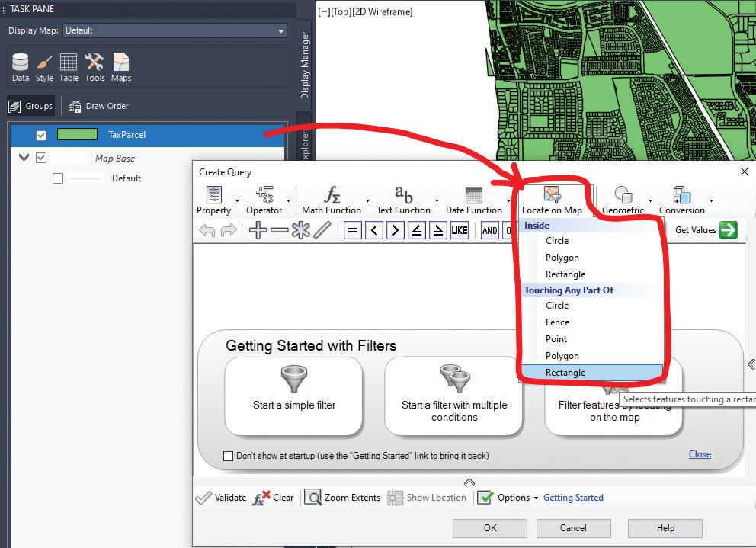This screenshot has height=548, width=756.
Task: Switch to the Groups tab
Action: coord(30,106)
